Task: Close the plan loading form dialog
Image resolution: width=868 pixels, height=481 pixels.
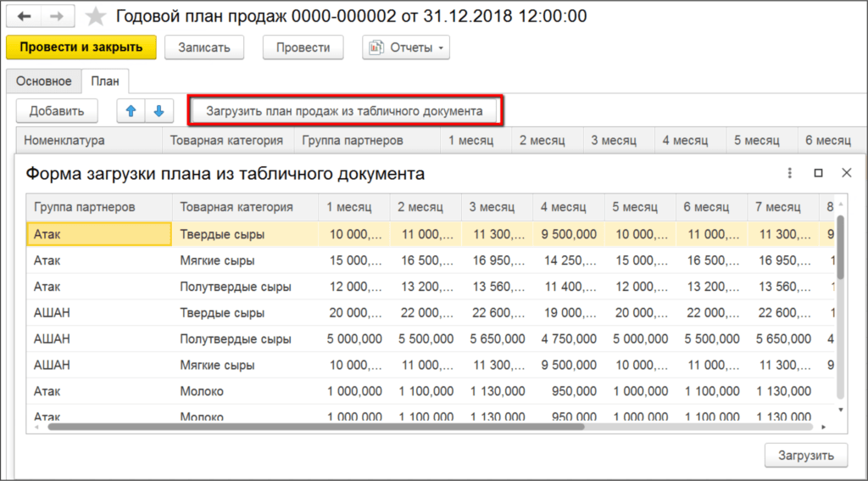Action: coord(847,173)
